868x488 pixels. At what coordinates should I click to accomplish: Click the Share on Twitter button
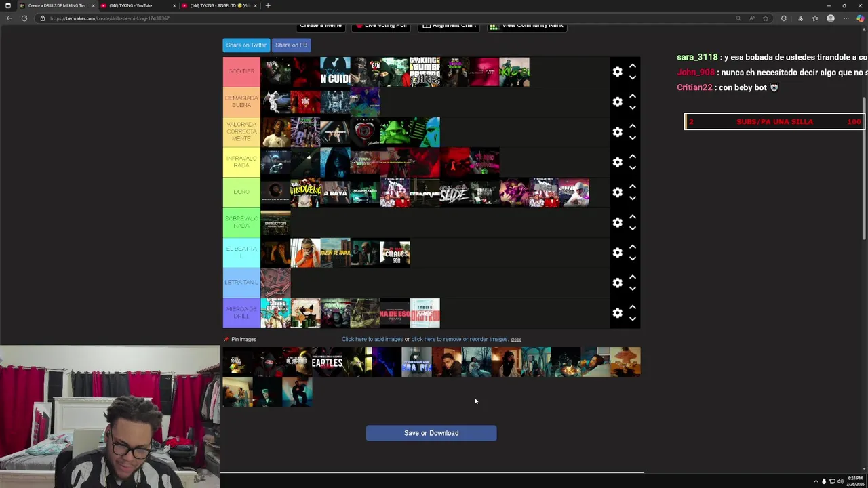246,45
